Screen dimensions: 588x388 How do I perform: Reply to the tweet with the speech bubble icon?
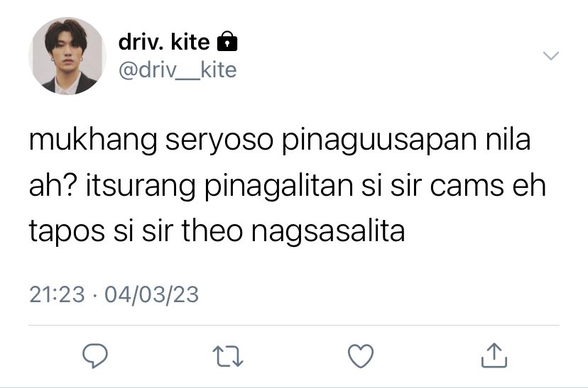tap(95, 355)
